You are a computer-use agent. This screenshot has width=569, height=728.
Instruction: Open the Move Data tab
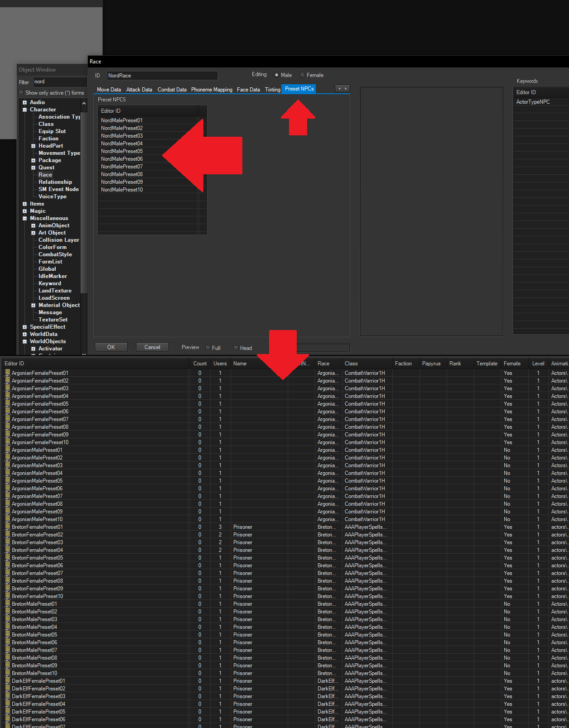109,90
